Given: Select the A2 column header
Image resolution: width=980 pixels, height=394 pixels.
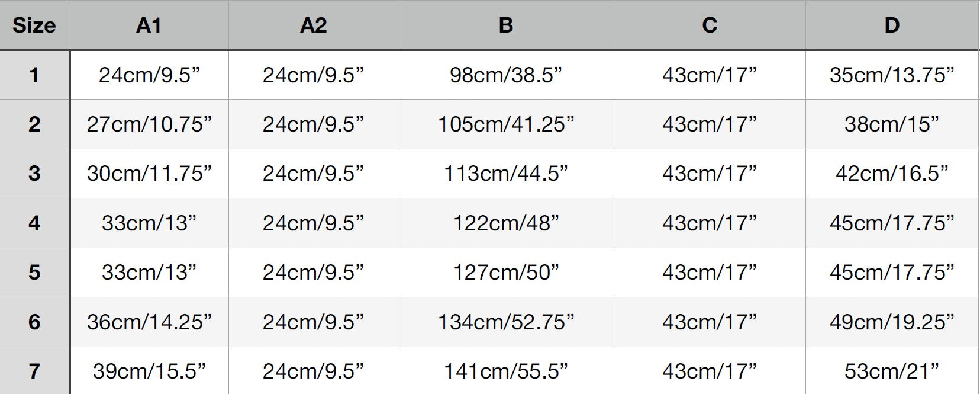Looking at the screenshot, I should pos(313,25).
